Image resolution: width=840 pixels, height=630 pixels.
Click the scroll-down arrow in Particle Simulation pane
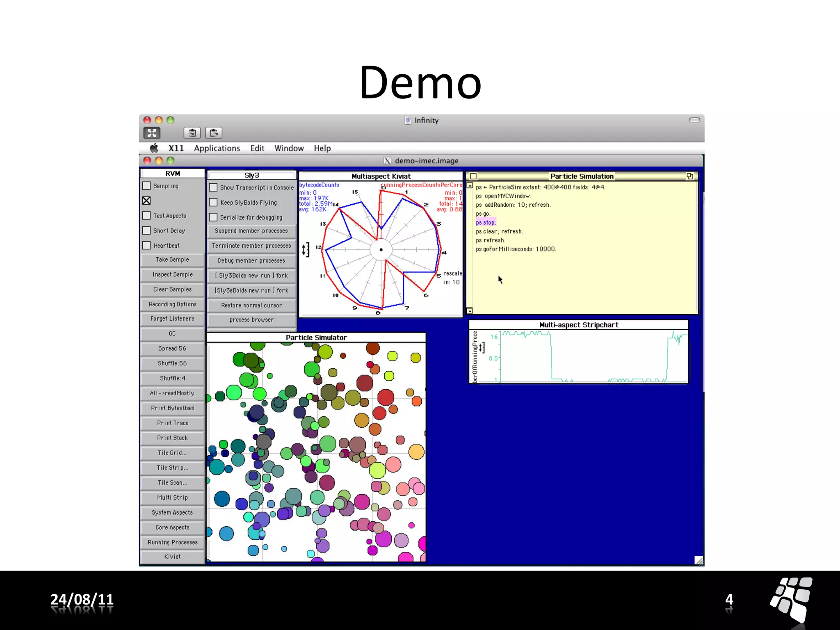470,311
